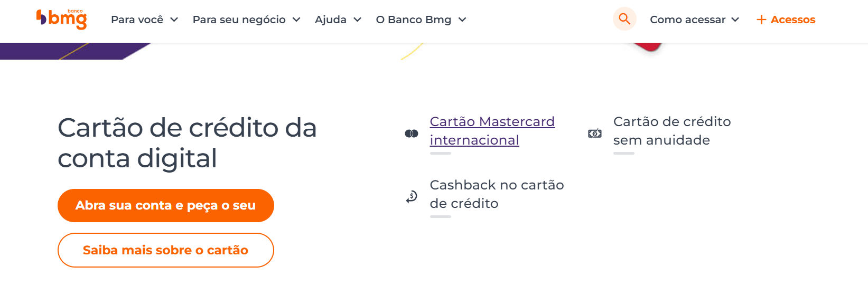
Task: Open the O Banco Bmg menu
Action: (x=414, y=20)
